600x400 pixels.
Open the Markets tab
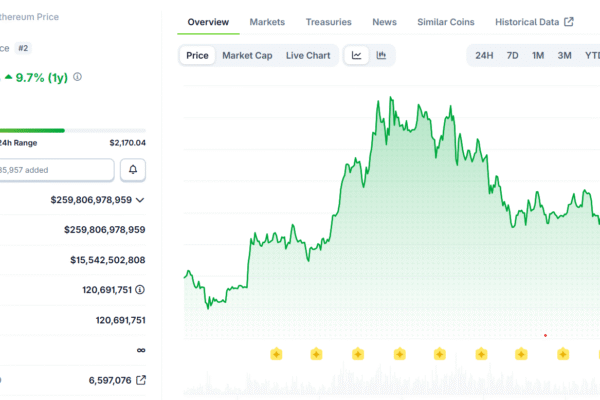point(267,22)
